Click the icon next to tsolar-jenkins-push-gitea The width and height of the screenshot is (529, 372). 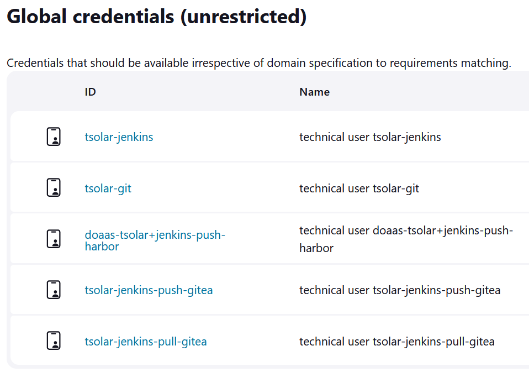tap(53, 290)
